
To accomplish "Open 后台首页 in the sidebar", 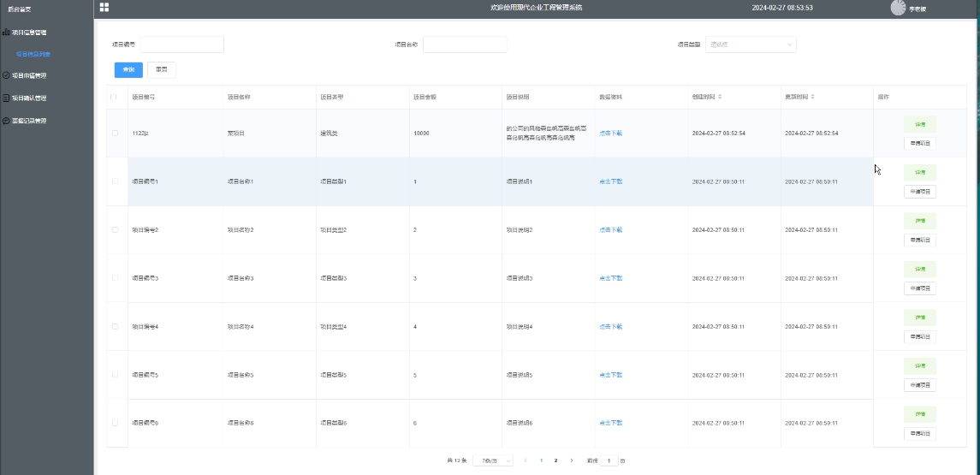I will pyautogui.click(x=20, y=9).
